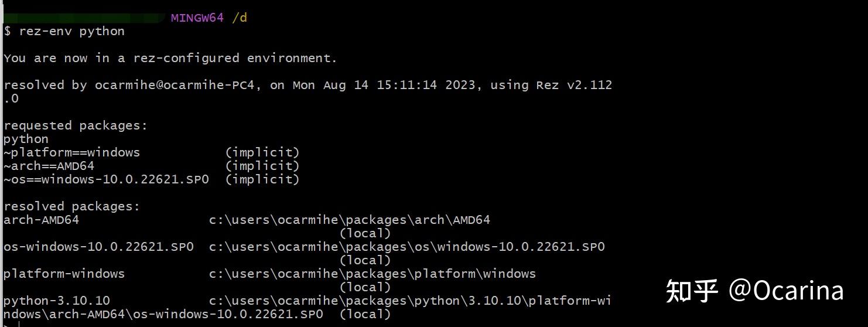Click the /d working directory in the prompt
The width and height of the screenshot is (868, 327).
(240, 18)
